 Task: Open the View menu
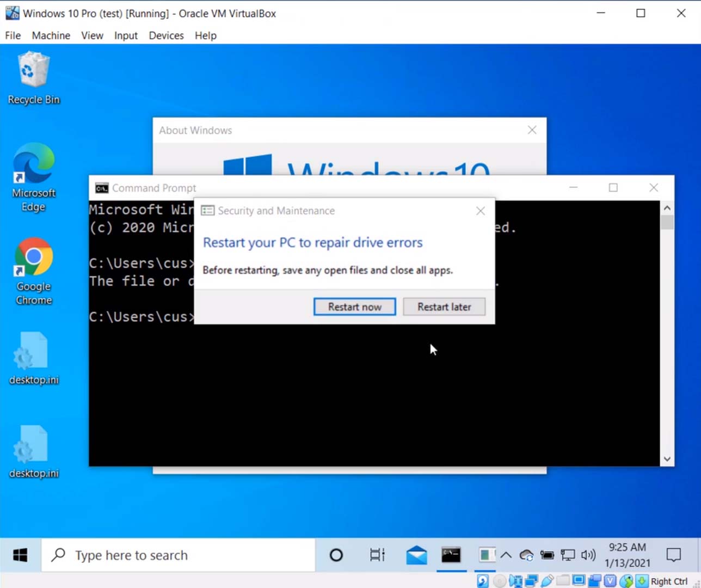pyautogui.click(x=93, y=35)
